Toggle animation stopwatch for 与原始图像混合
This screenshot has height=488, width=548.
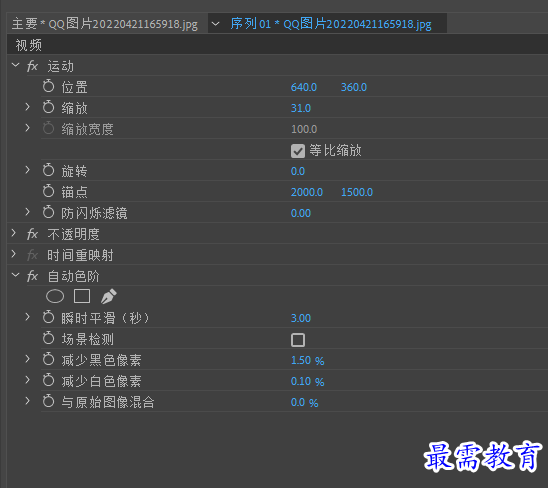click(48, 401)
